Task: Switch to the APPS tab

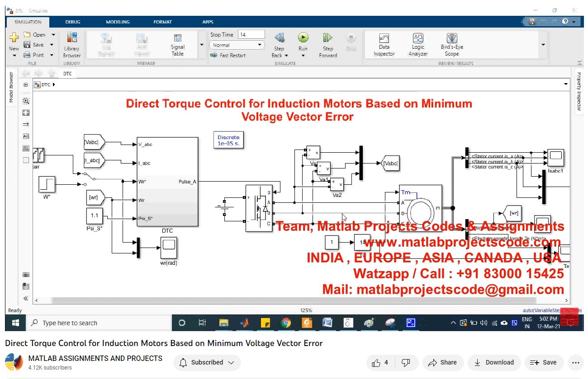Action: click(208, 22)
